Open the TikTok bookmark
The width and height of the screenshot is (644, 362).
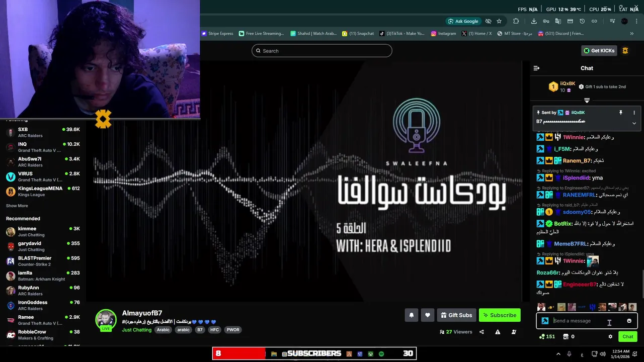click(x=402, y=34)
